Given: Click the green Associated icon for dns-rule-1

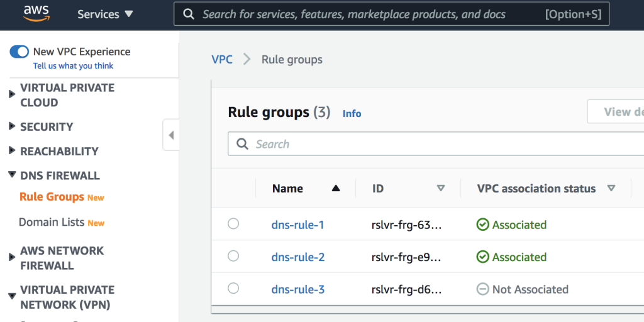Looking at the screenshot, I should point(482,225).
